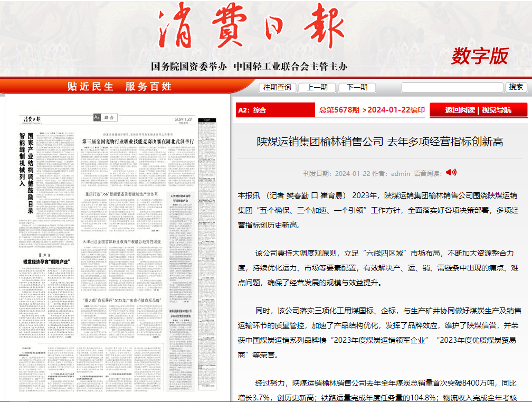532x402 pixels.
Task: Click the 国务院国资委举办 sponsor line
Action: (188, 67)
